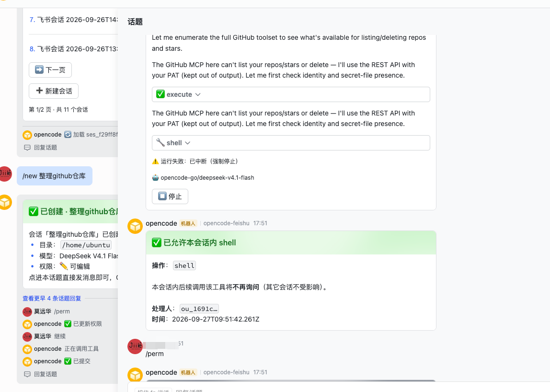Click 莫远华 avatar beside /perm reply
550x392 pixels.
click(27, 311)
